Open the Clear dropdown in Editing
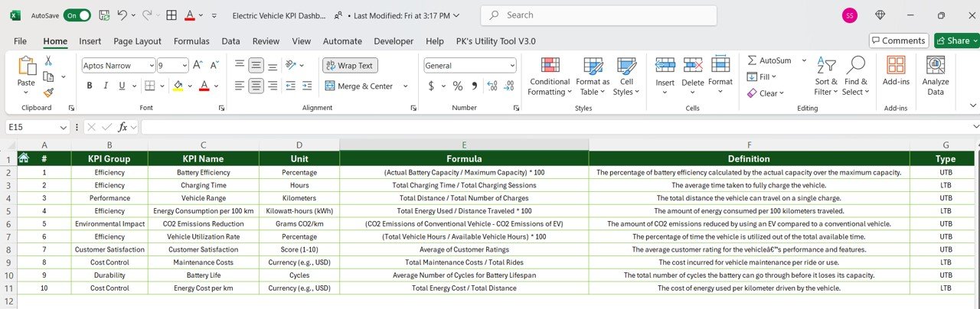980x309 pixels. pyautogui.click(x=765, y=93)
